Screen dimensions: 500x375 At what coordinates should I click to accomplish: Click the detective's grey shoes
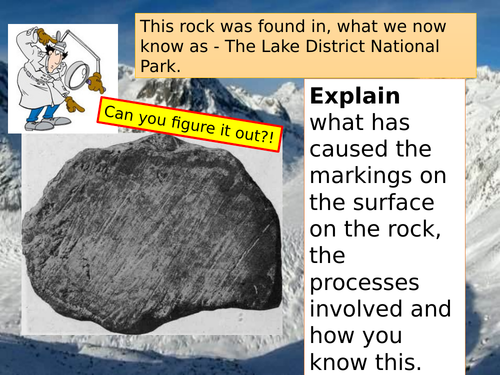click(x=47, y=123)
